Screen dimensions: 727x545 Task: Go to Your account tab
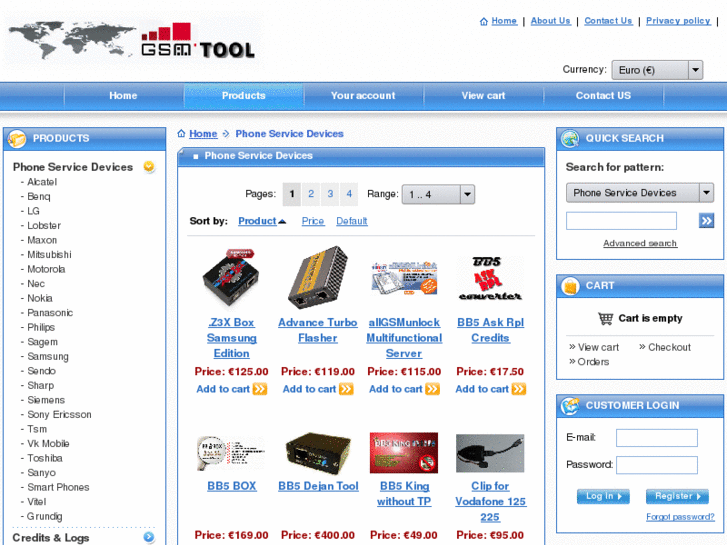[x=363, y=96]
